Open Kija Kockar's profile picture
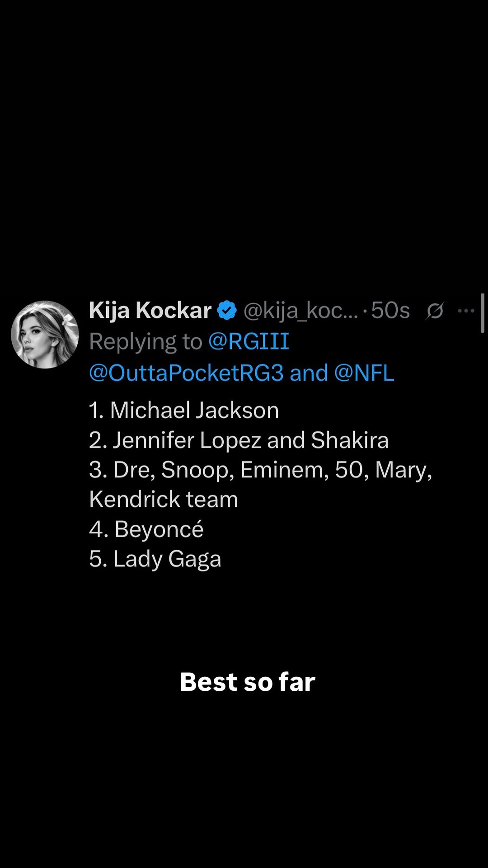Viewport: 488px width, 868px height. [x=45, y=335]
